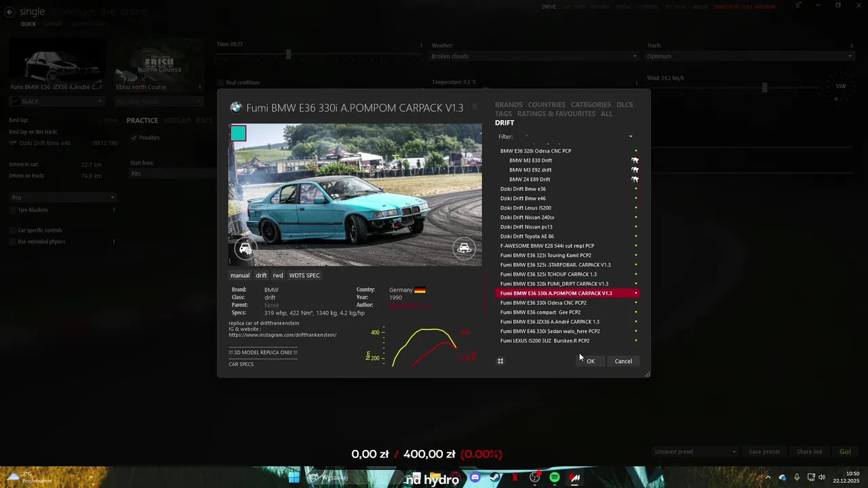
Task: Open the three-dot menu beside Use extended physics
Action: [x=113, y=241]
